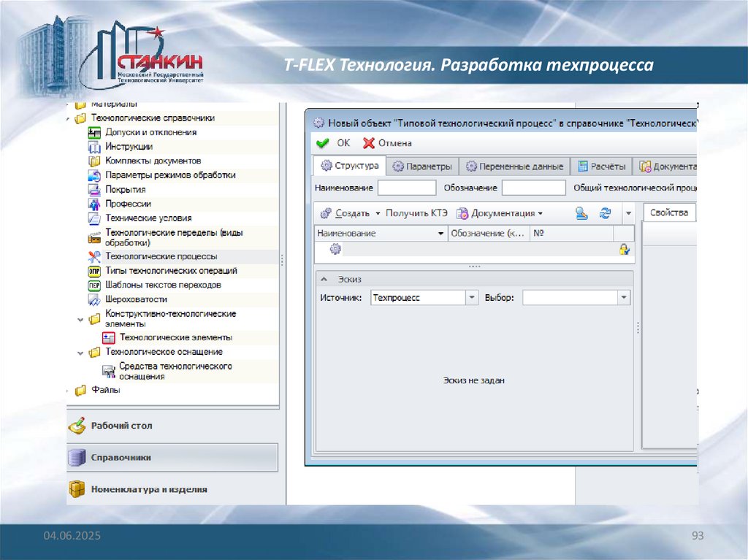Switch to the Структура tab

click(350, 166)
